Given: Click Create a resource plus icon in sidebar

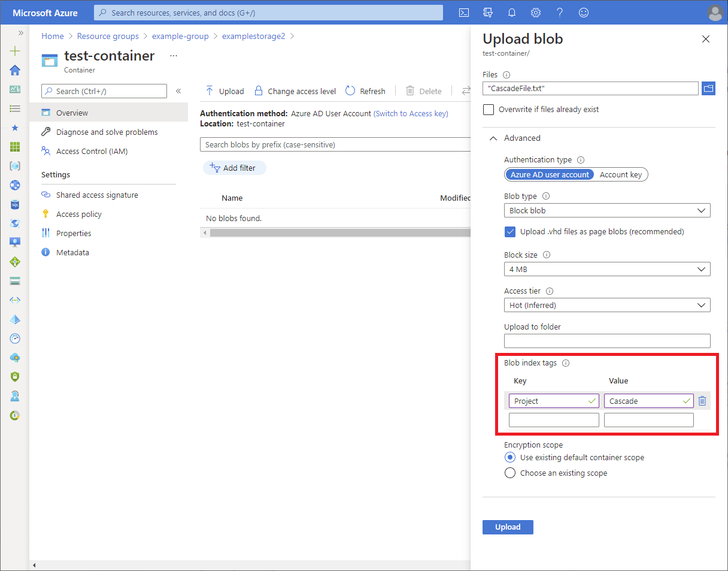Looking at the screenshot, I should pyautogui.click(x=15, y=51).
